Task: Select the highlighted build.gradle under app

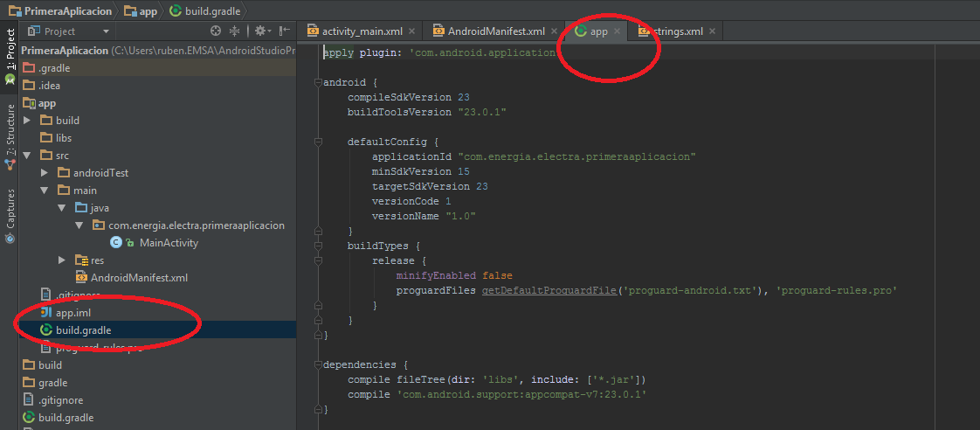Action: pos(157,330)
